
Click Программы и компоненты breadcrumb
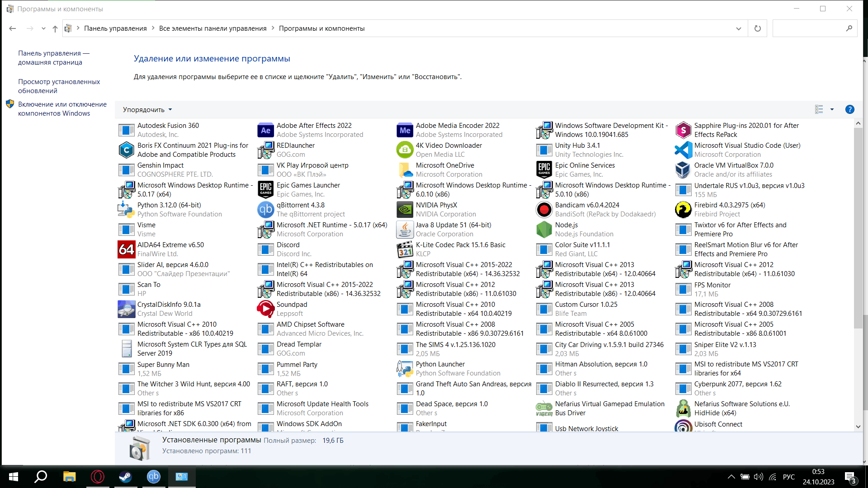pos(322,28)
